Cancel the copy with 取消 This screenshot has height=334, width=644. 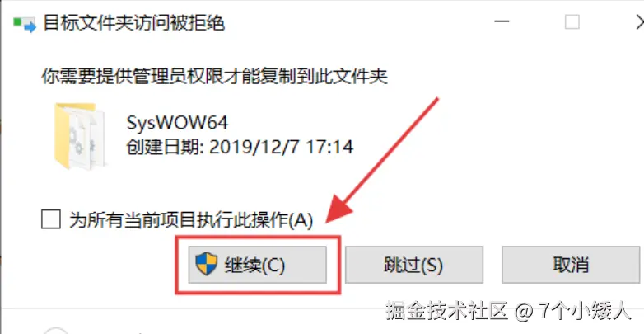(x=571, y=265)
